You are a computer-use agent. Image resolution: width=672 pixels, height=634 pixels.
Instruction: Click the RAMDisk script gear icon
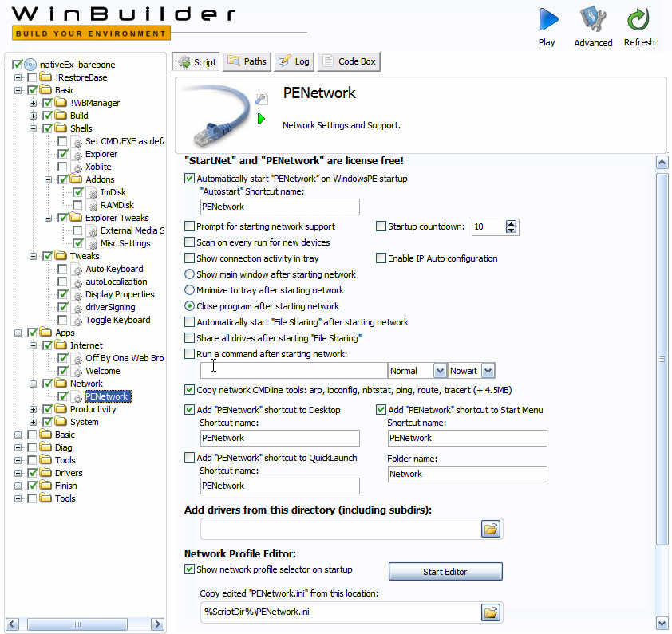pos(93,206)
